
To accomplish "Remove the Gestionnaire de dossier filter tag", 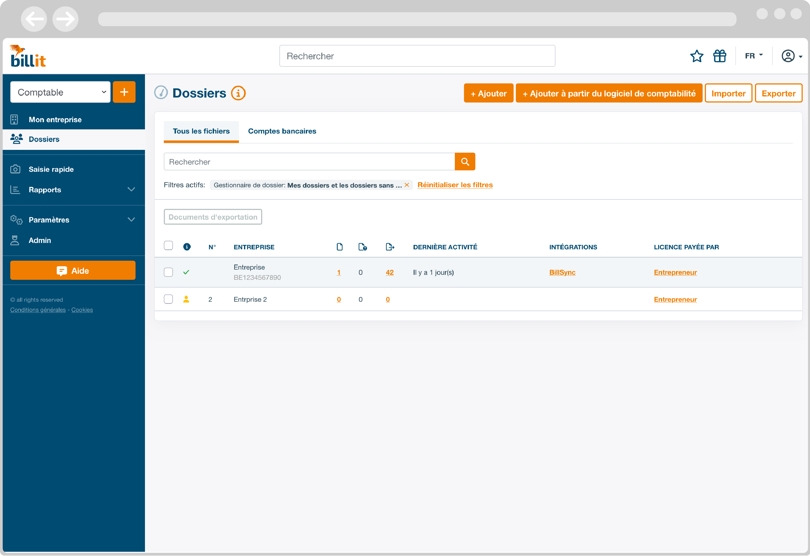I will coord(407,185).
